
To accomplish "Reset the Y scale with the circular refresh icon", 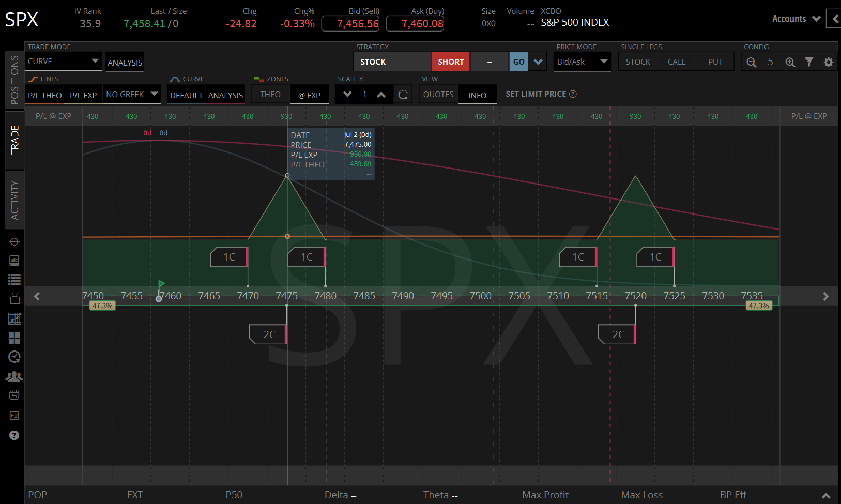I will point(403,95).
